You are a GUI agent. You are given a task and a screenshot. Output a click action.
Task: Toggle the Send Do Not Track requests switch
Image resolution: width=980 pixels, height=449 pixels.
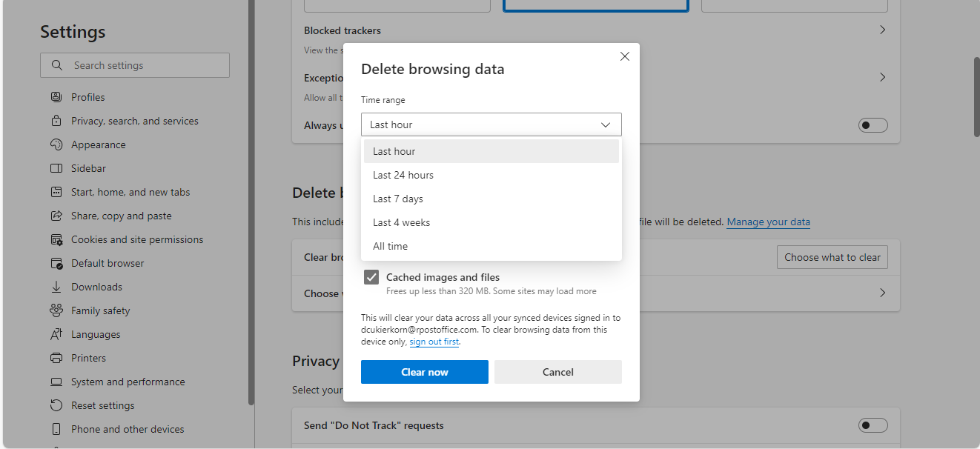coord(873,425)
